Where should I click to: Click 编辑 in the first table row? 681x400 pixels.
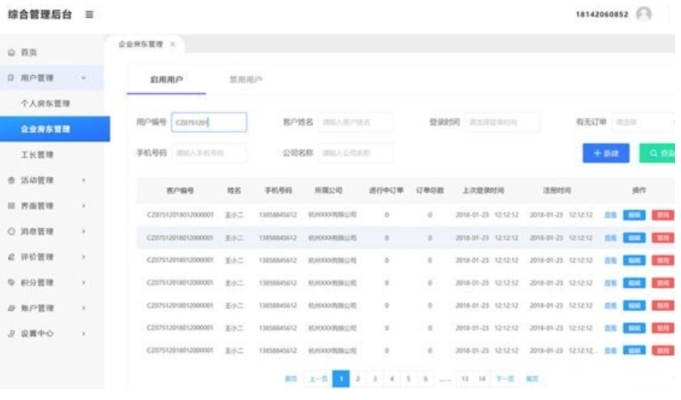634,214
